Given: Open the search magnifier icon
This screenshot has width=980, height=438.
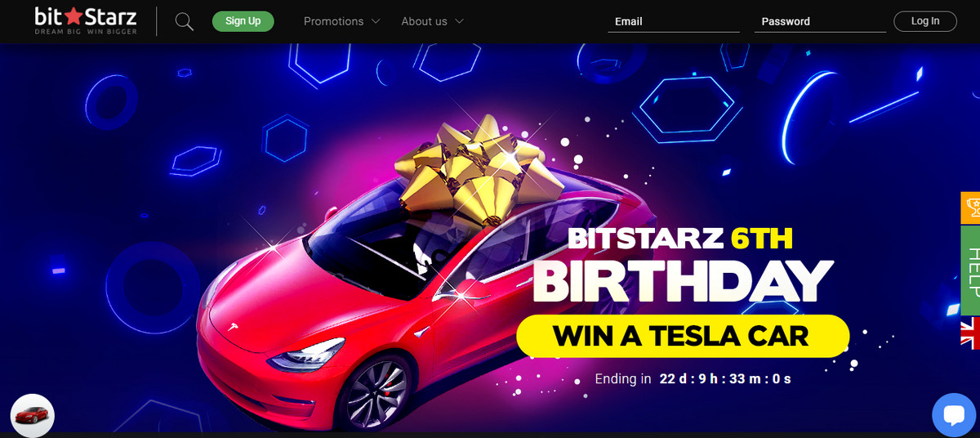Looking at the screenshot, I should coord(185,21).
